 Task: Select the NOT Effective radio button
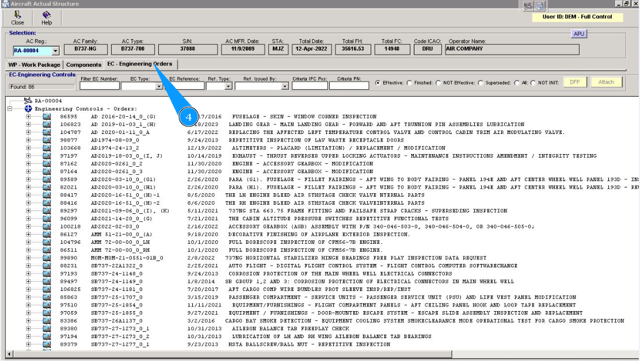point(438,83)
